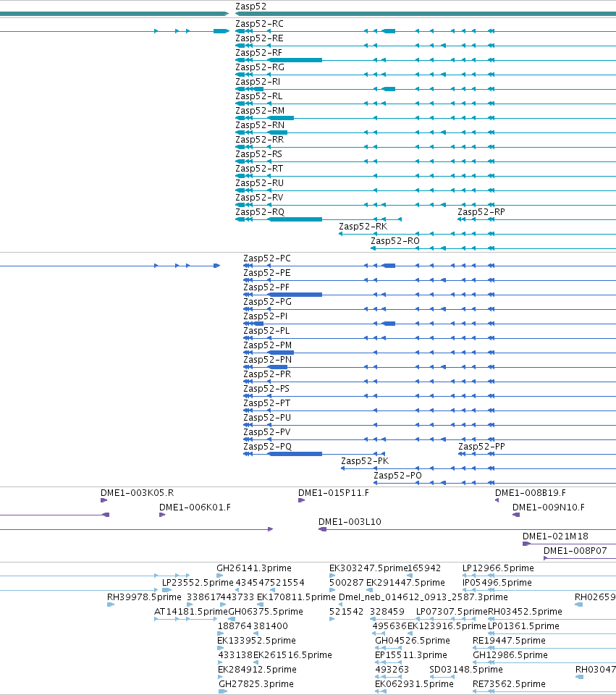Click transcript Zasp52-RM

click(x=260, y=111)
